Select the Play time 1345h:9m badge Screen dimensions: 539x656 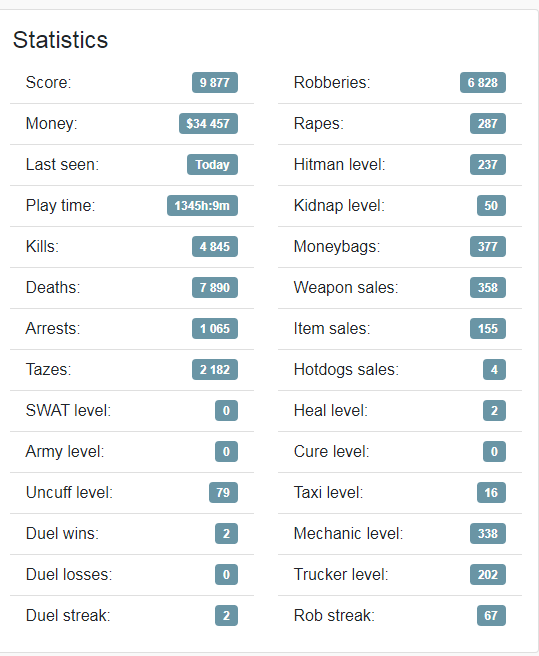202,205
